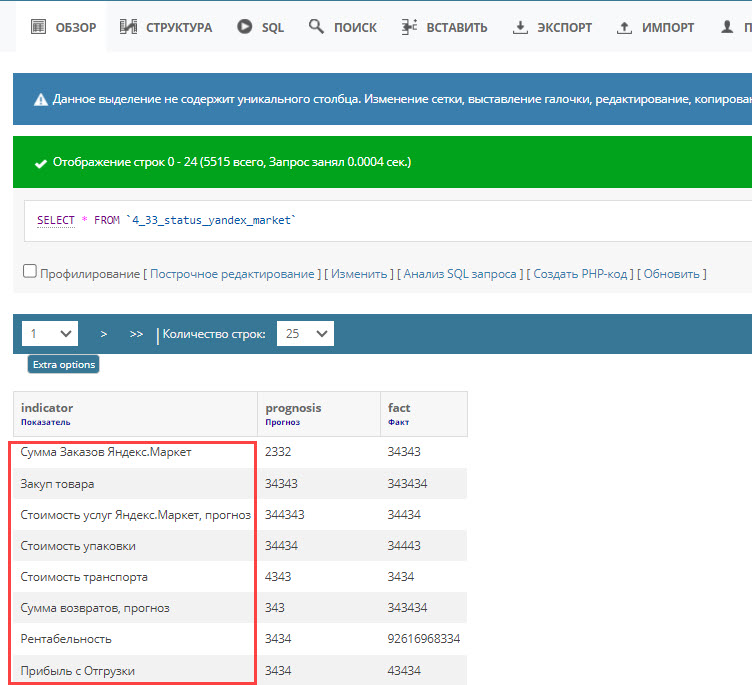Viewport: 752px width, 685px height.
Task: Click the Создать PHP-код link
Action: click(x=580, y=274)
